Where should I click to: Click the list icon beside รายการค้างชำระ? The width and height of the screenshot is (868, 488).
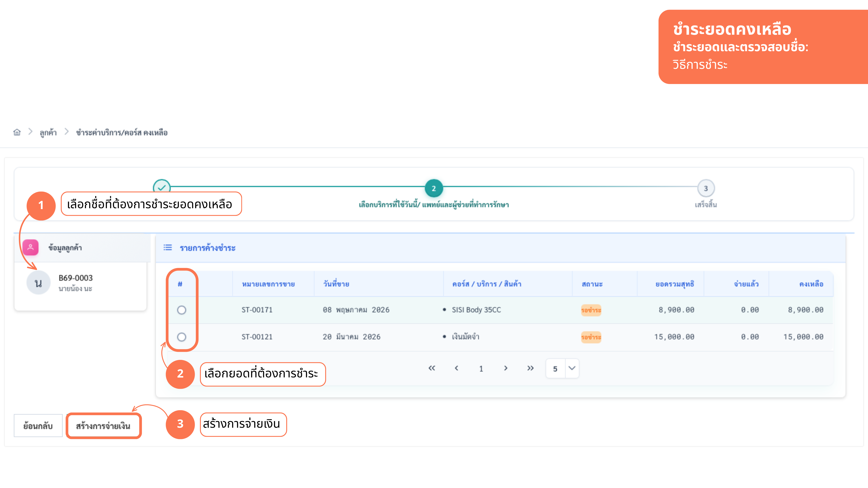pos(168,248)
